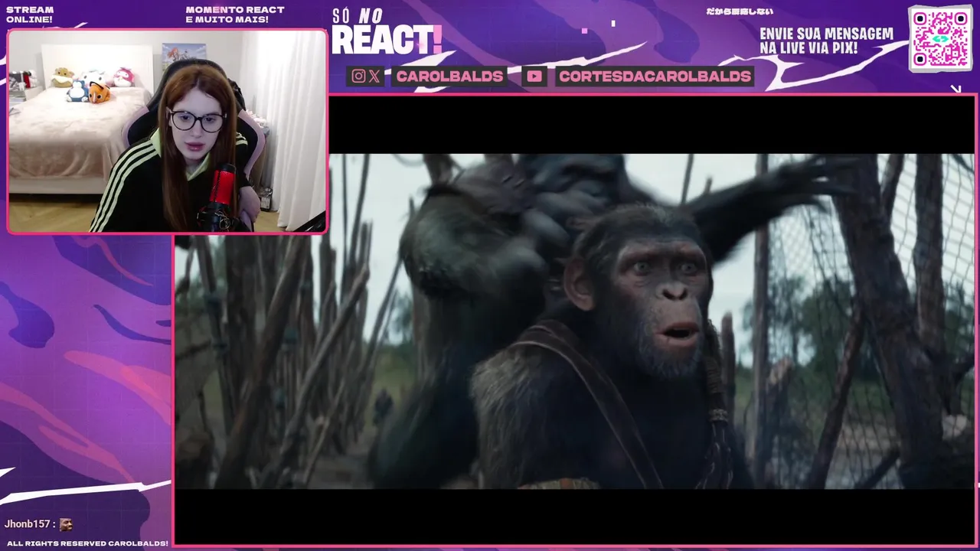Click the Jhonb157 chat username

tap(27, 524)
